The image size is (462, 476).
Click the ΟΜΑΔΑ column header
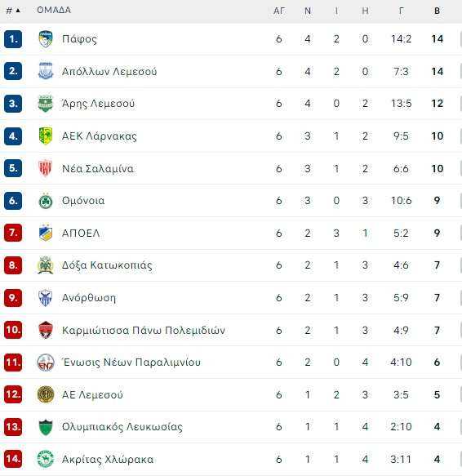click(54, 10)
